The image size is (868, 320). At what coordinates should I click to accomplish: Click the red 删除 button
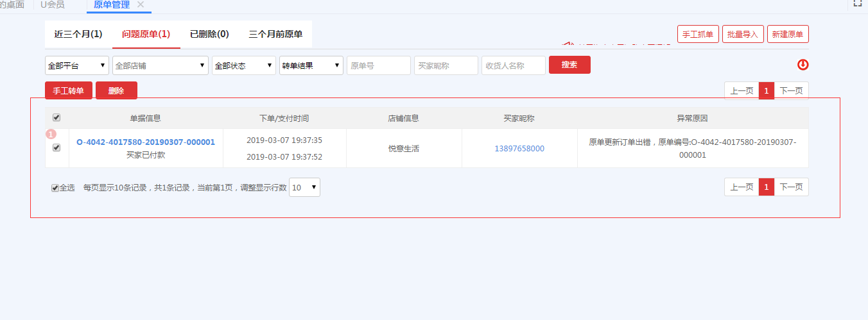click(x=116, y=91)
